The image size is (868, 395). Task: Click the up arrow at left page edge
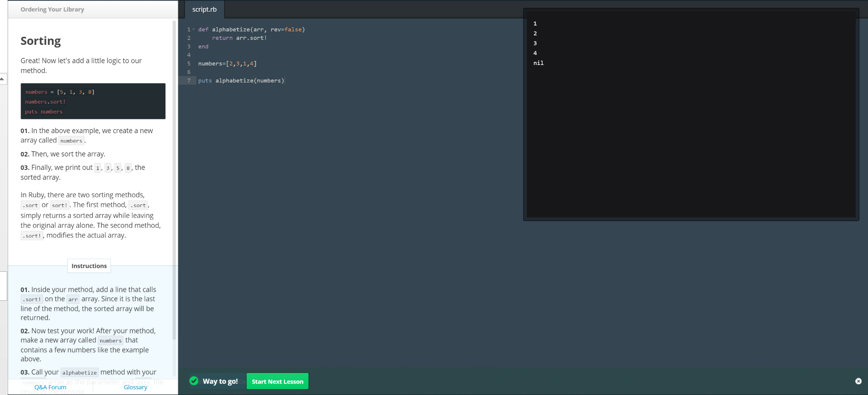pos(3,79)
